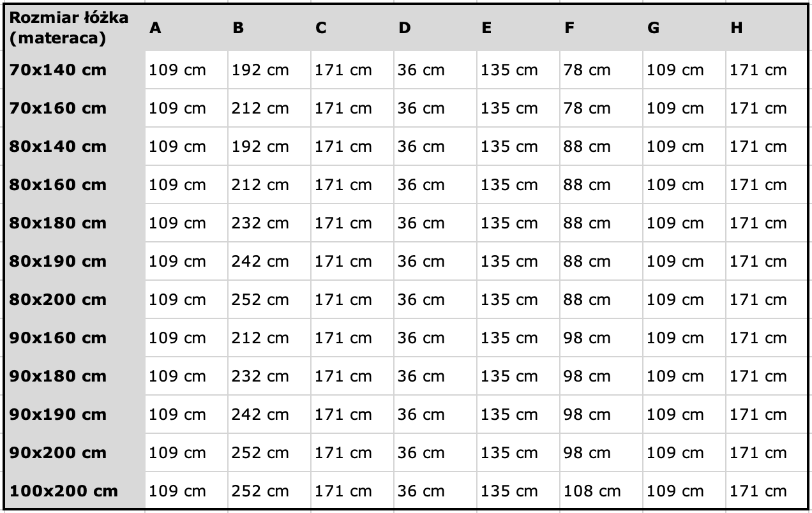Click the 232 cm cell in 80x180 row

[269, 223]
